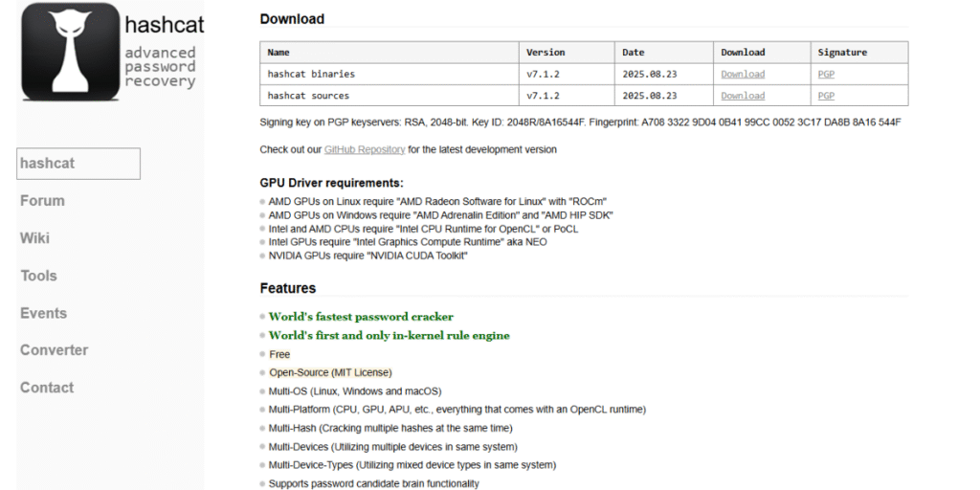Navigate to Events in the sidebar
The width and height of the screenshot is (980, 490).
click(43, 313)
